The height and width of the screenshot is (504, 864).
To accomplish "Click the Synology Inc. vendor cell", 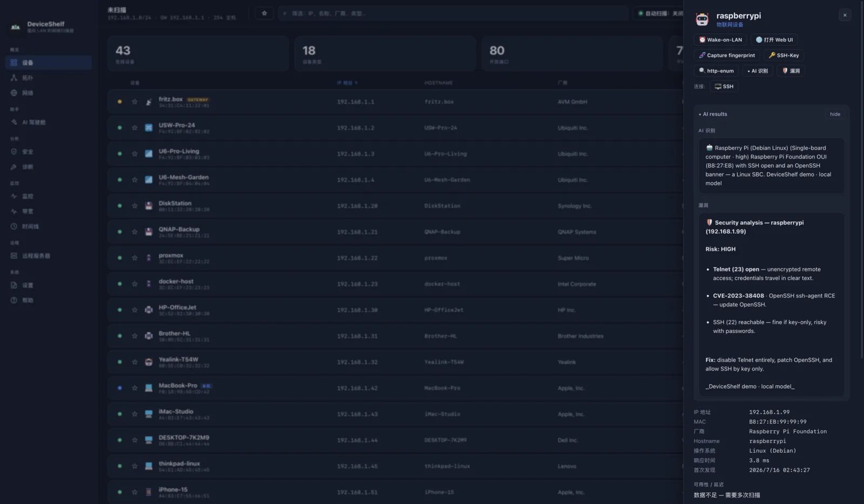I will [x=575, y=206].
